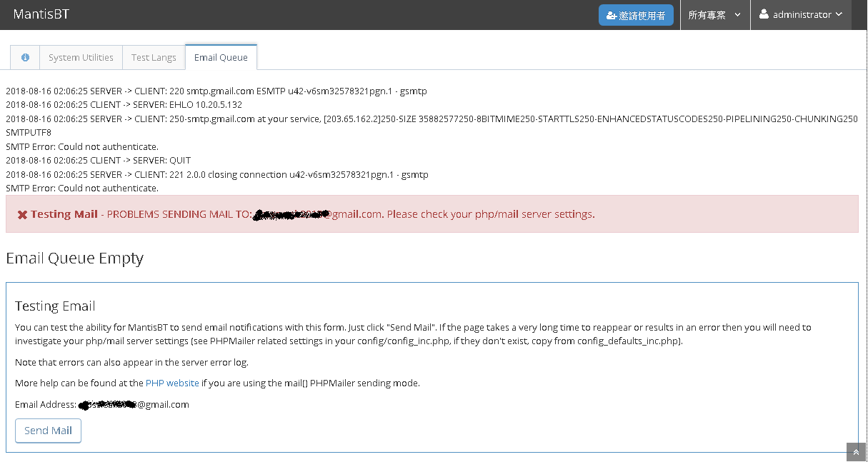Switch to the Test Langs tab
The height and width of the screenshot is (462, 868).
point(154,58)
